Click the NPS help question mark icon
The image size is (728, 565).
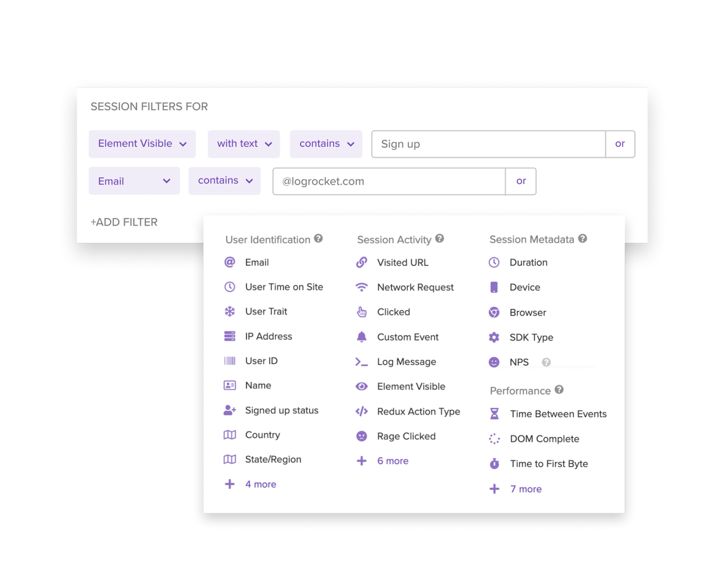pyautogui.click(x=546, y=362)
